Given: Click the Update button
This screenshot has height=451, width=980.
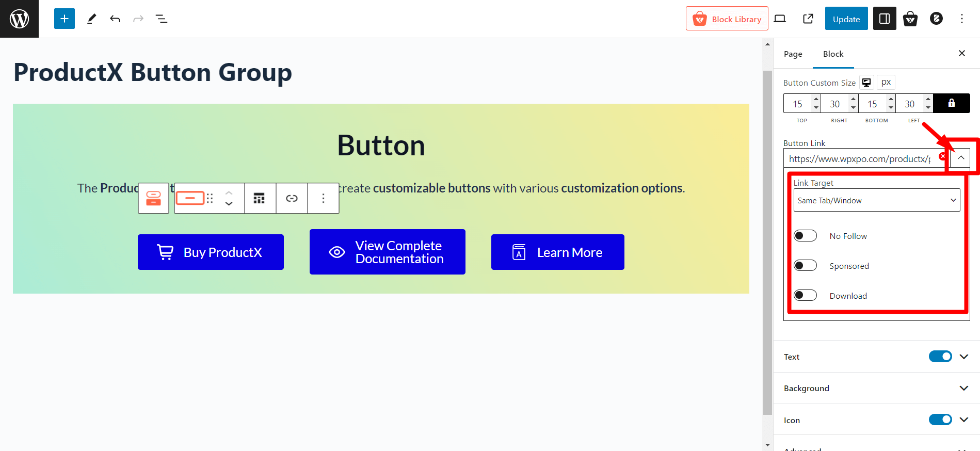Looking at the screenshot, I should (846, 19).
